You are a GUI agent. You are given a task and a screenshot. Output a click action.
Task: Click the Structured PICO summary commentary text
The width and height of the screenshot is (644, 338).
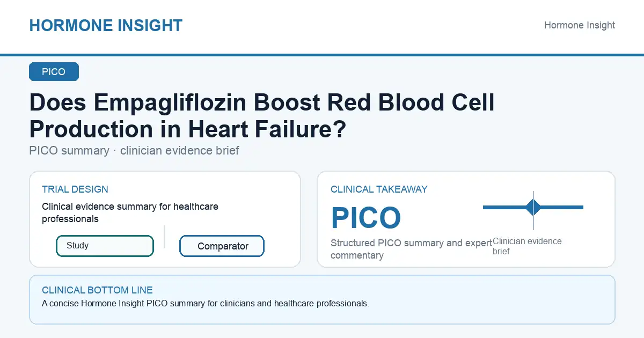(411, 249)
